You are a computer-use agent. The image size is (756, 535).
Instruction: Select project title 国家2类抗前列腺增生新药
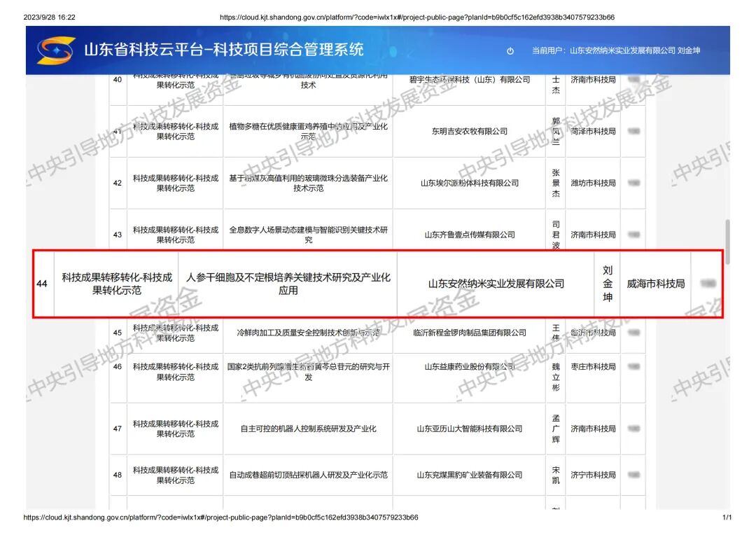(x=308, y=372)
